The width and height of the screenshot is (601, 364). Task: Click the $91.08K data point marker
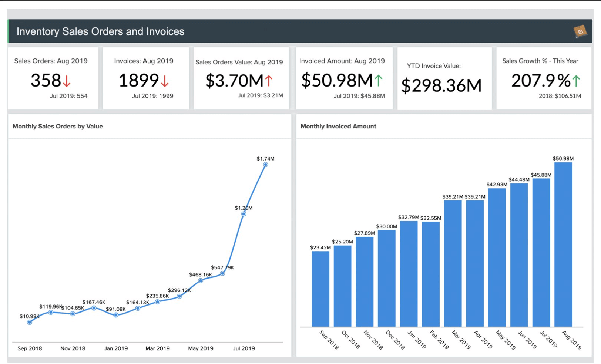coord(116,315)
